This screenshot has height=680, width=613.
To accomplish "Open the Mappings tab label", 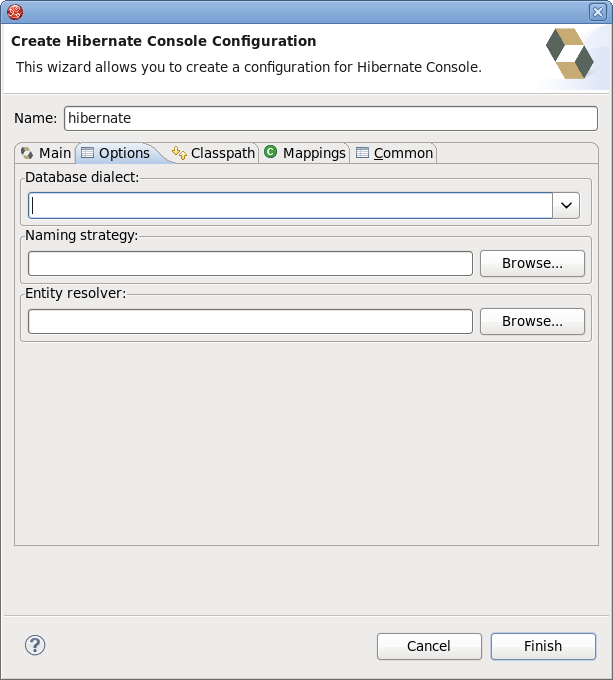I will [314, 153].
